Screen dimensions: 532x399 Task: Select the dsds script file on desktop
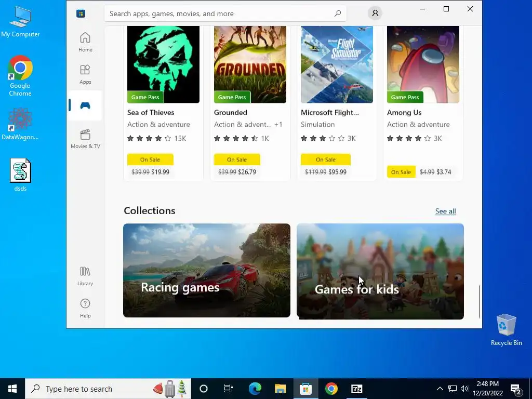coord(20,175)
